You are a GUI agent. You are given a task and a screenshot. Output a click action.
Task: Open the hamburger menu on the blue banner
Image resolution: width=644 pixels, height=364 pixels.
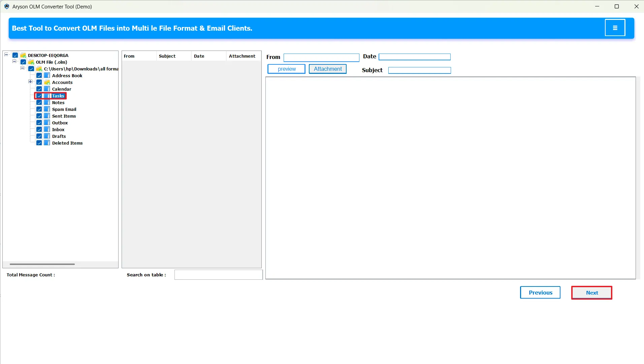(x=615, y=28)
